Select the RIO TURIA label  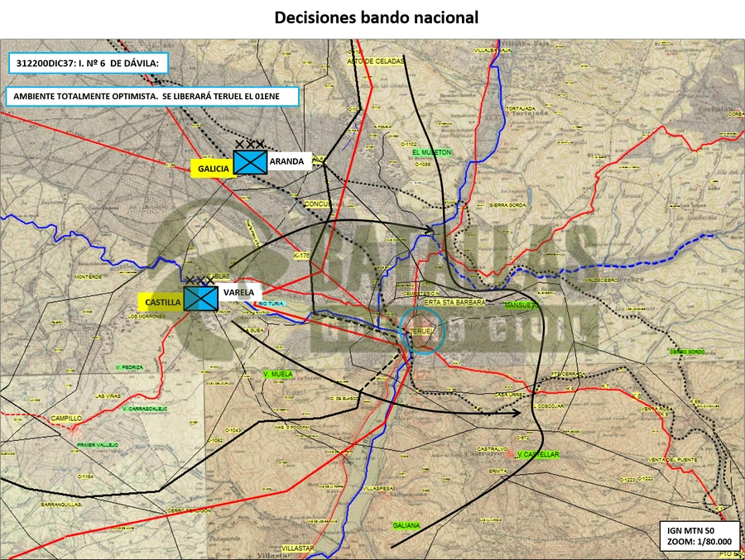coord(272,304)
